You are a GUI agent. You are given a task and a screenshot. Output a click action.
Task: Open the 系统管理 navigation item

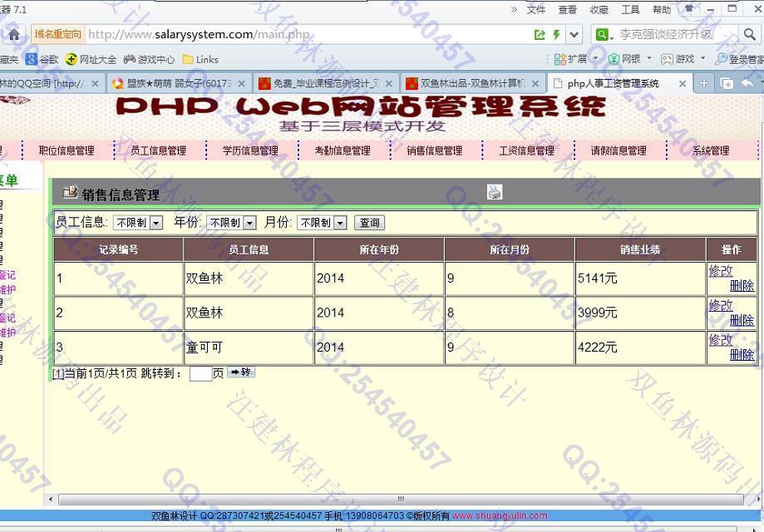pos(711,150)
